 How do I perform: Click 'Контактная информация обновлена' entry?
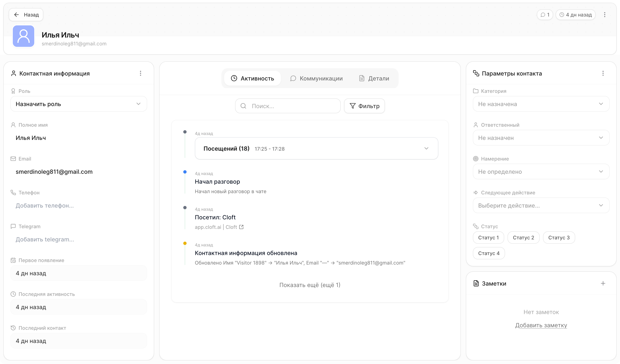(x=246, y=253)
